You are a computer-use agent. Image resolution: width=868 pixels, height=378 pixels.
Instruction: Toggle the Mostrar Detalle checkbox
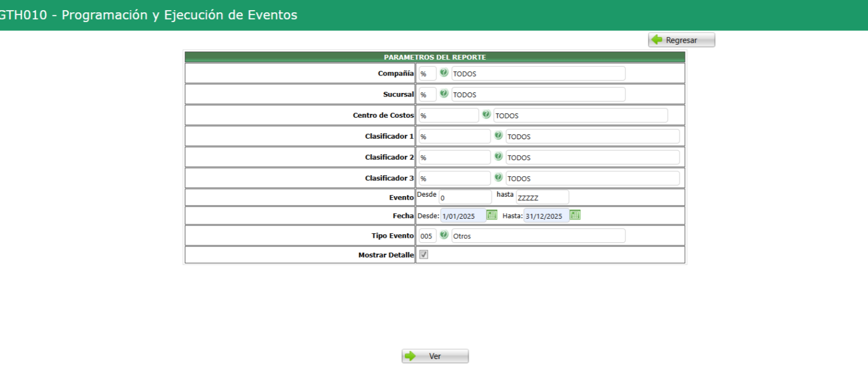(424, 255)
